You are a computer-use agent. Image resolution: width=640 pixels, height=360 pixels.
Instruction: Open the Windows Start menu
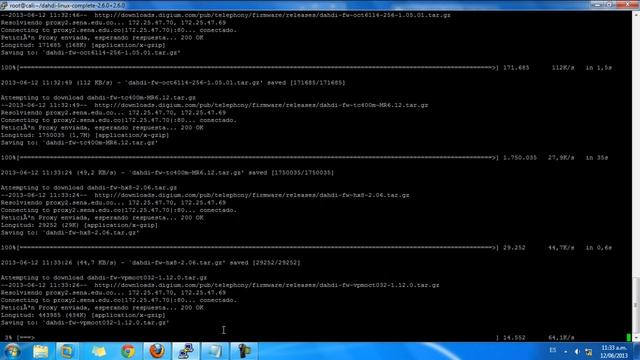click(11, 351)
